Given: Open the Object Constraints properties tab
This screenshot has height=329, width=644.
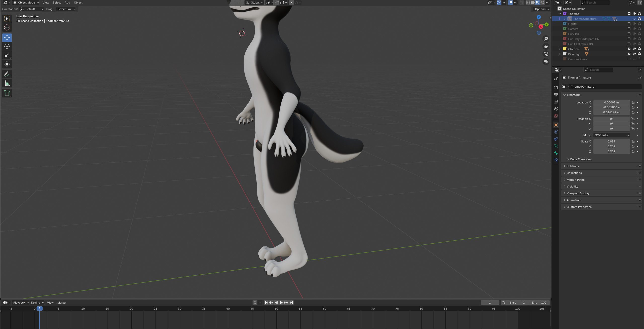Looking at the screenshot, I should click(556, 139).
